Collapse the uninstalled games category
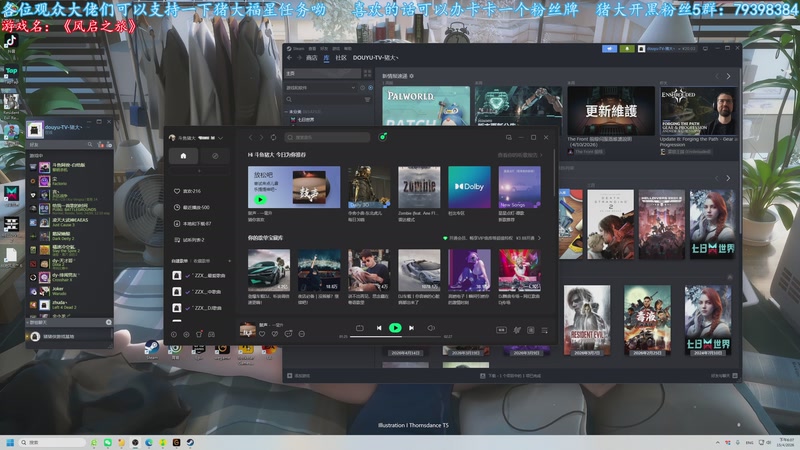800x450 pixels. click(286, 111)
